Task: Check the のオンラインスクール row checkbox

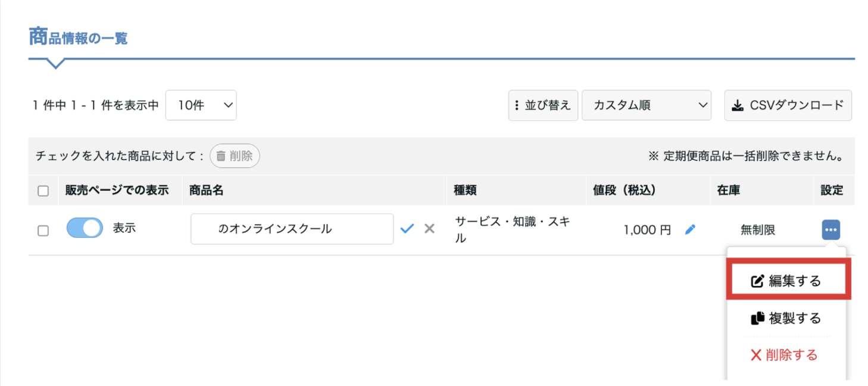Action: pyautogui.click(x=43, y=230)
